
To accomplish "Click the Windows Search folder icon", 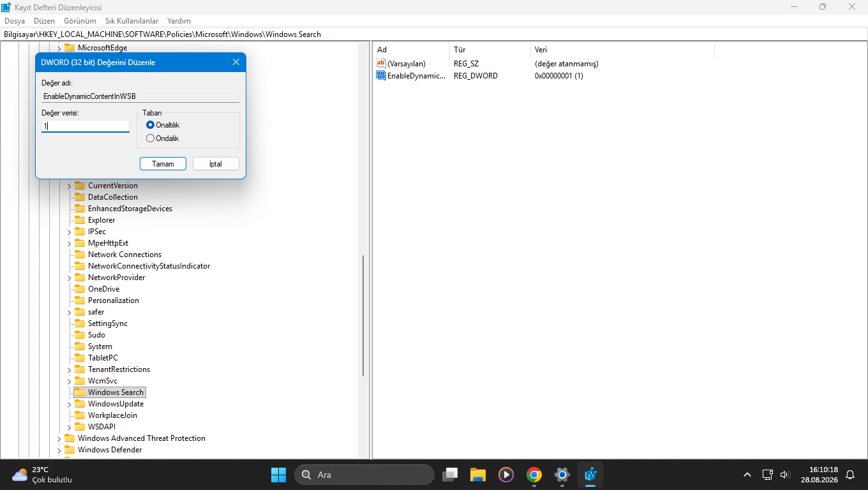I will coord(80,392).
